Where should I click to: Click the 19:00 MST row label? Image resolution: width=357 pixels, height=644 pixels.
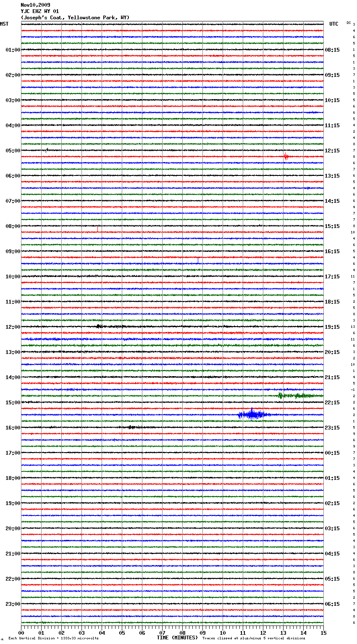click(x=13, y=503)
